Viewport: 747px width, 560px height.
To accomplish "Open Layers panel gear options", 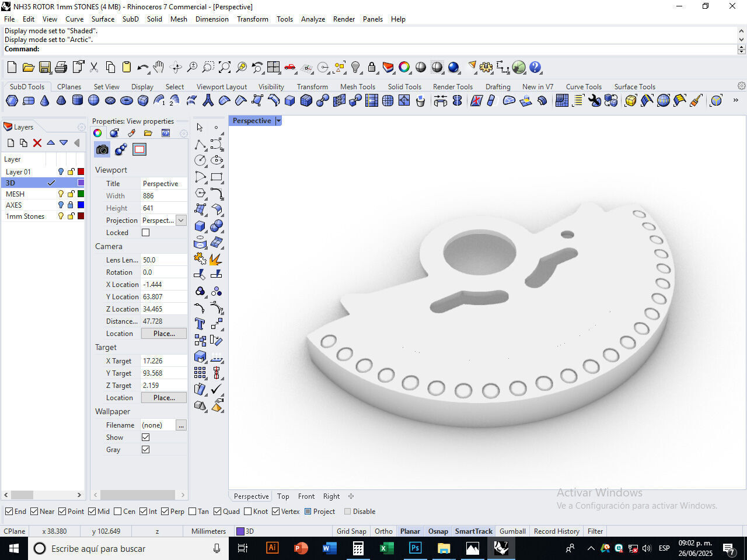I will (x=82, y=127).
